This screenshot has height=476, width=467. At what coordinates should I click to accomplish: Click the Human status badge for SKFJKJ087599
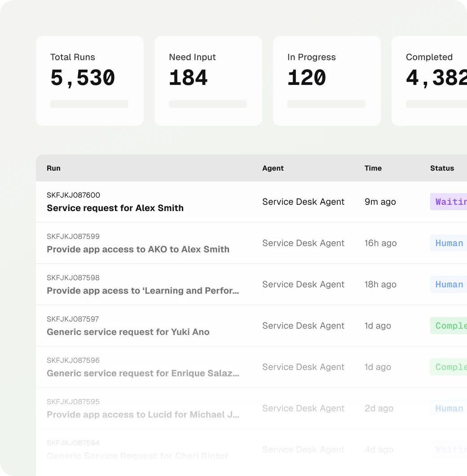[x=449, y=243]
